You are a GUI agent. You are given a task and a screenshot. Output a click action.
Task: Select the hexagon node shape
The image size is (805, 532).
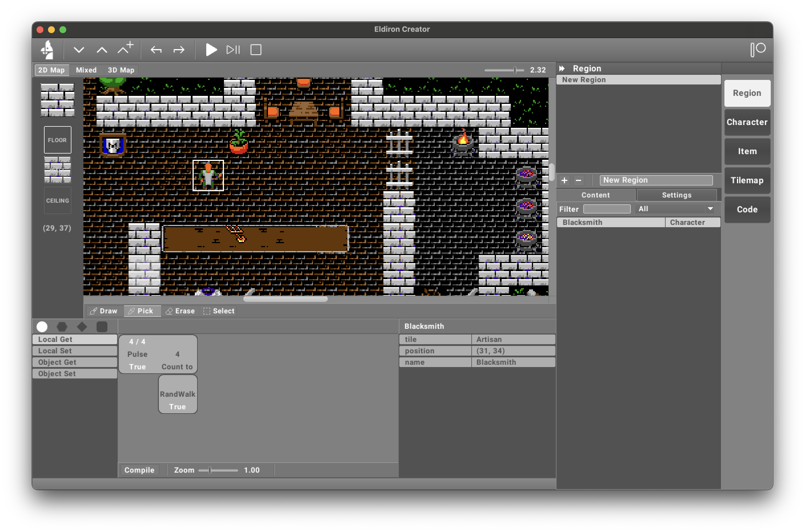click(62, 327)
